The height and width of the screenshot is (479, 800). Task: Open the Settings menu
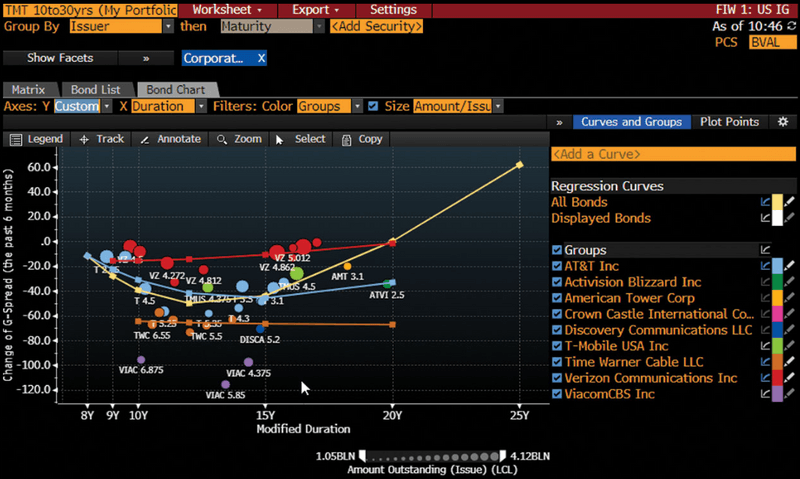click(393, 10)
